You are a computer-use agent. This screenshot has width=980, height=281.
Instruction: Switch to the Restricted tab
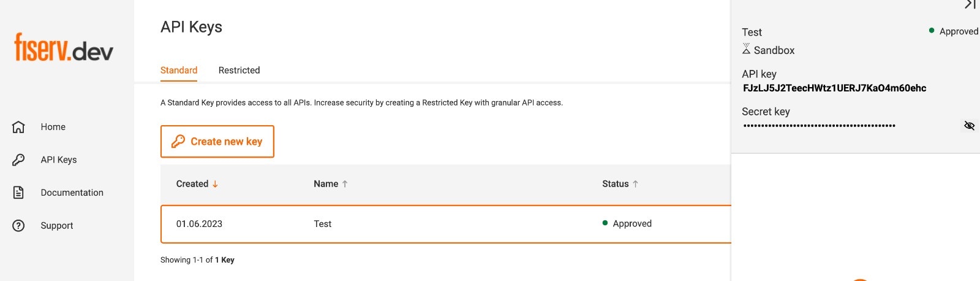pyautogui.click(x=239, y=70)
